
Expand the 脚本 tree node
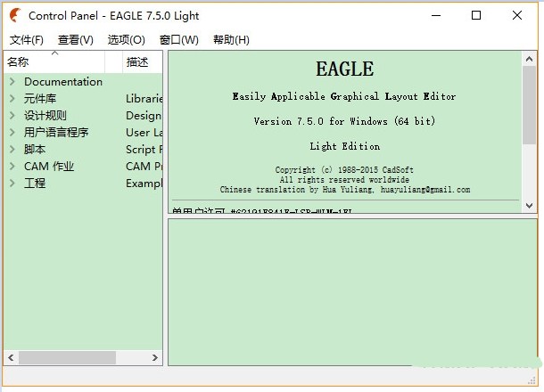click(12, 149)
